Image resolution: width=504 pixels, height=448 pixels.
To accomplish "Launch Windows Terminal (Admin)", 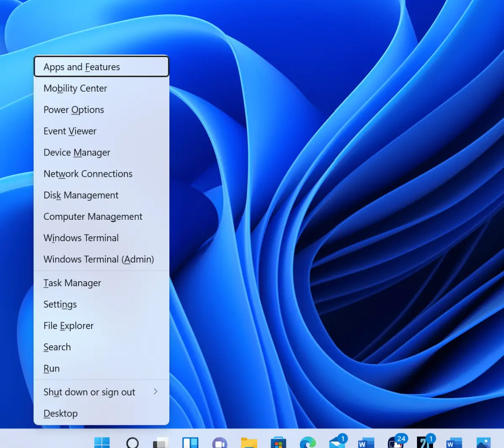I will coord(101,259).
